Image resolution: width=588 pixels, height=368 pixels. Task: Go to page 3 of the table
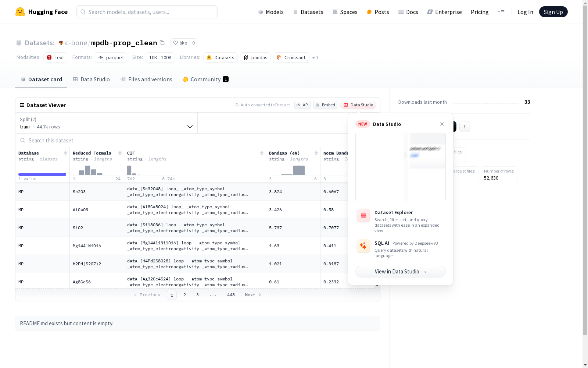tap(197, 295)
